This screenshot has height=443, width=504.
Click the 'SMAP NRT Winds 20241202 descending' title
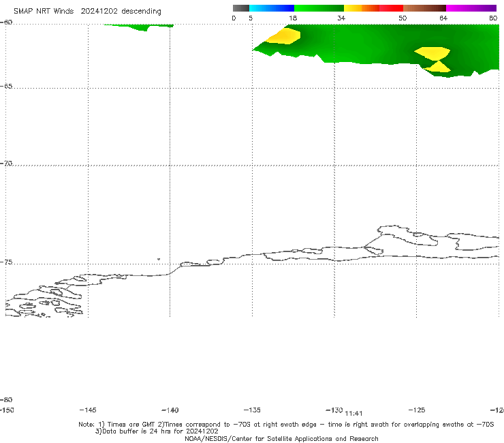87,12
